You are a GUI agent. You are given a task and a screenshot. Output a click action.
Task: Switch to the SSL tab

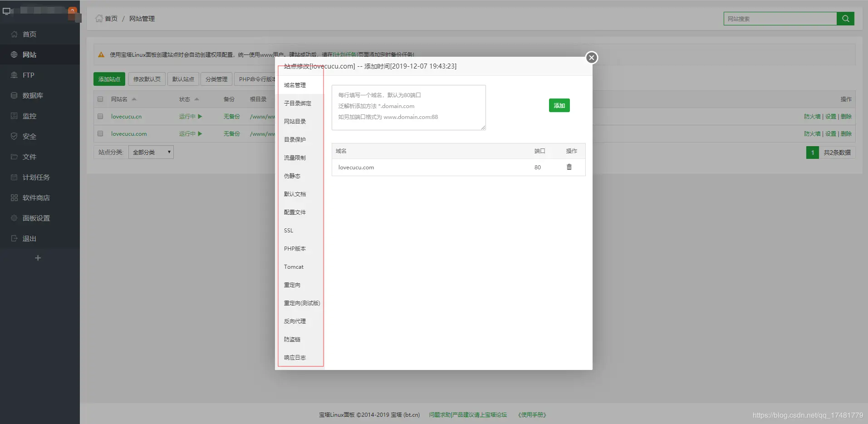pyautogui.click(x=288, y=230)
